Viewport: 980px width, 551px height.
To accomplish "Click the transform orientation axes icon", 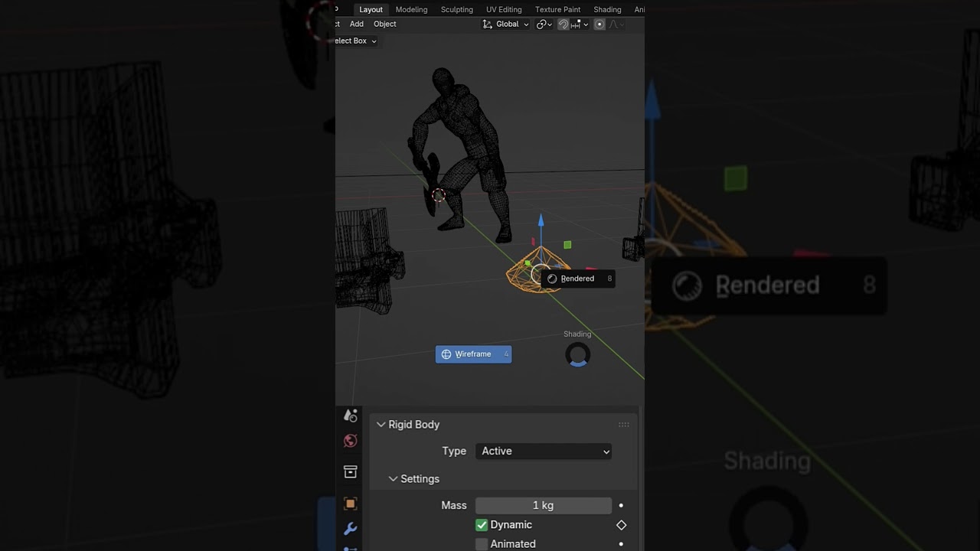I will 488,24.
